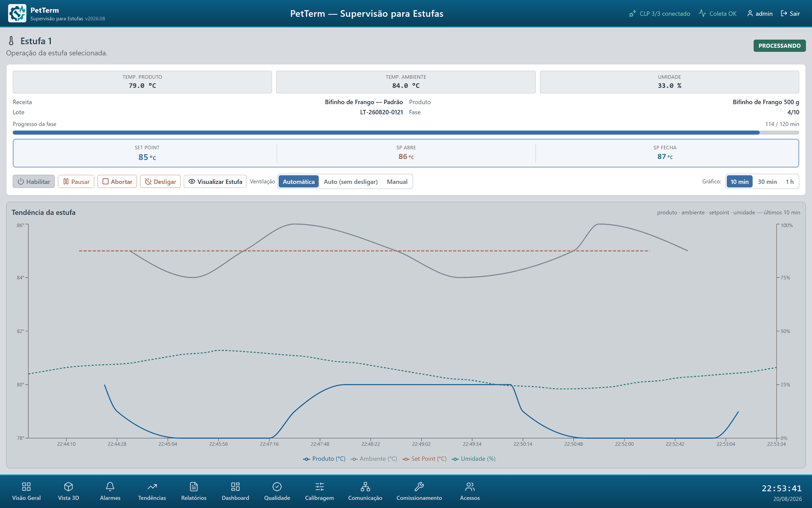
Task: Open Qualidade checkmark icon
Action: click(277, 487)
